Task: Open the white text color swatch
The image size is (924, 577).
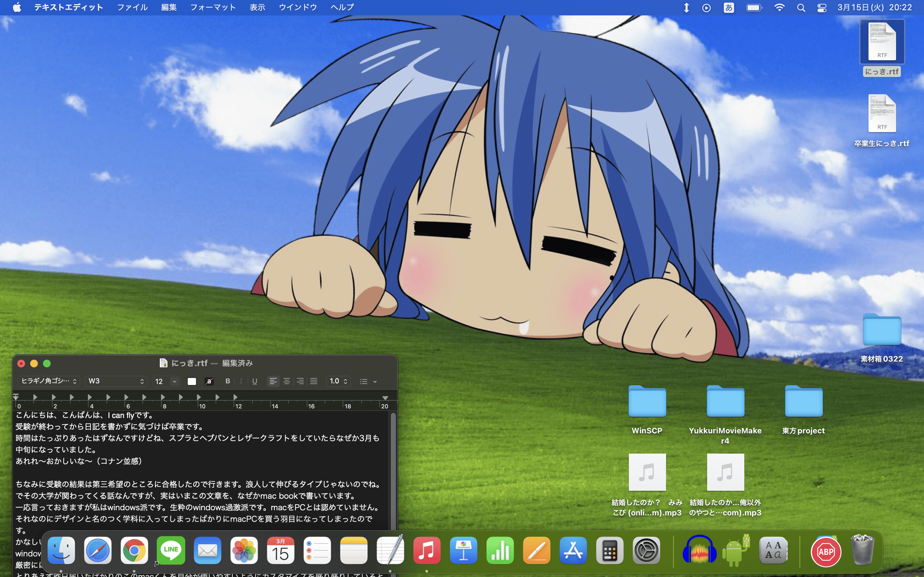Action: click(192, 381)
